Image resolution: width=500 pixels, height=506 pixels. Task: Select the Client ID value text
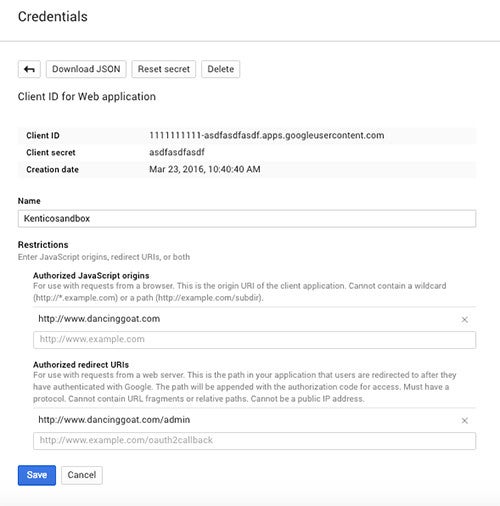click(x=267, y=135)
